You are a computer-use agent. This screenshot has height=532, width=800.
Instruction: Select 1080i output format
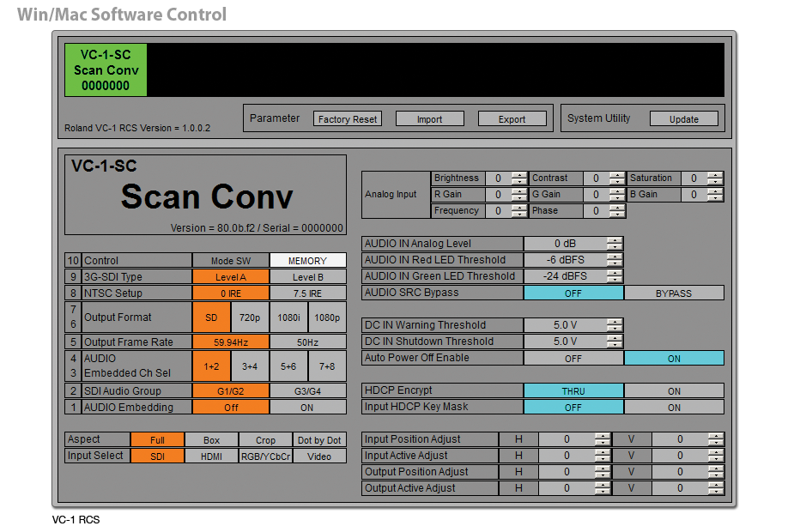[x=288, y=317]
